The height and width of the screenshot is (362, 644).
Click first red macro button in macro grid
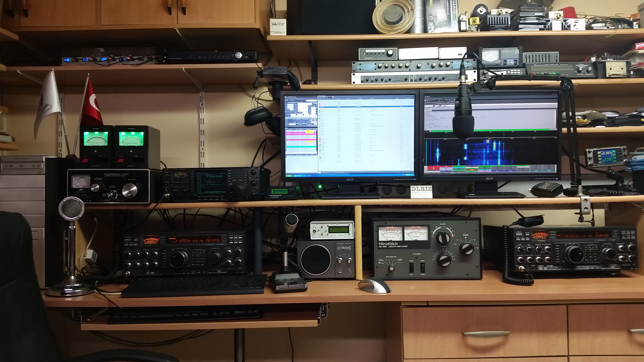tap(433, 166)
